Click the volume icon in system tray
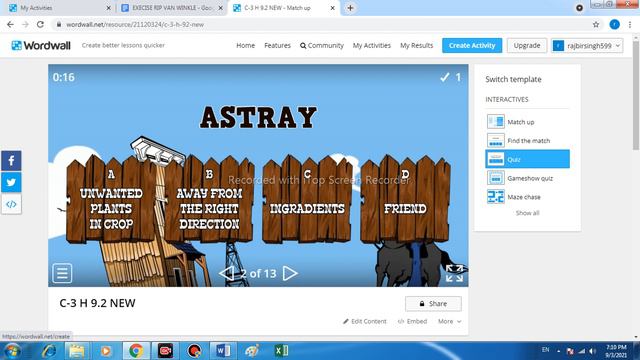Image resolution: width=640 pixels, height=360 pixels. [592, 351]
